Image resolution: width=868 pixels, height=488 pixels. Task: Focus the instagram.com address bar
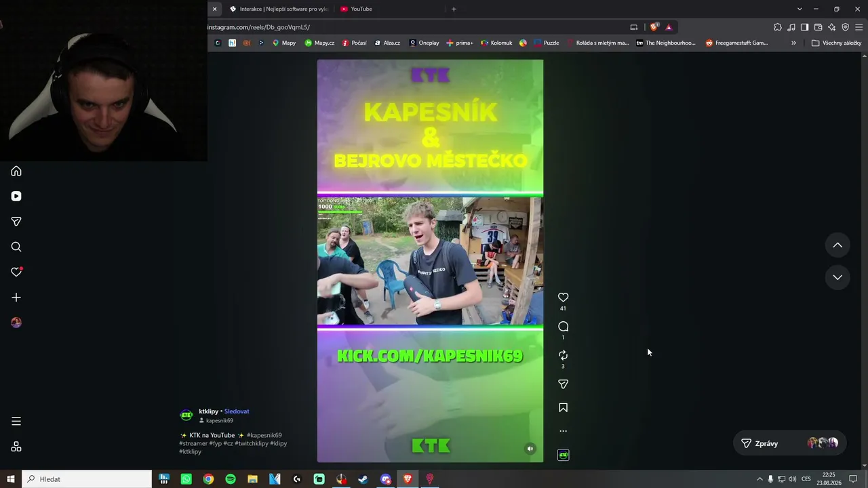click(x=414, y=27)
